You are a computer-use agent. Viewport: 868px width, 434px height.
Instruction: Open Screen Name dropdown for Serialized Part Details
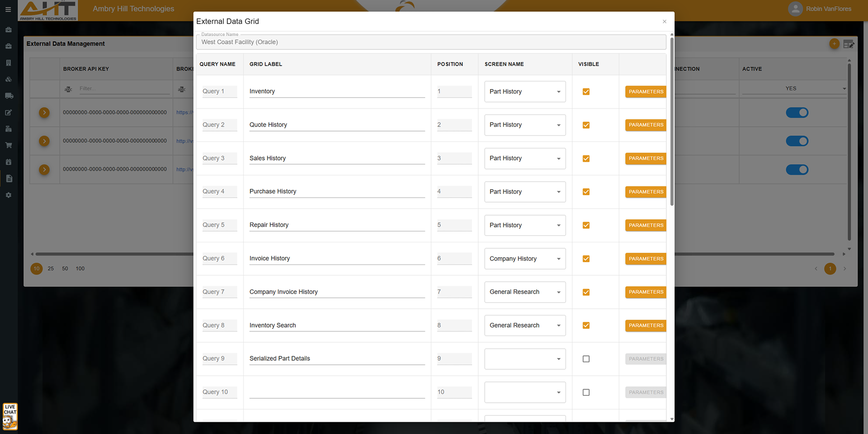click(x=524, y=359)
